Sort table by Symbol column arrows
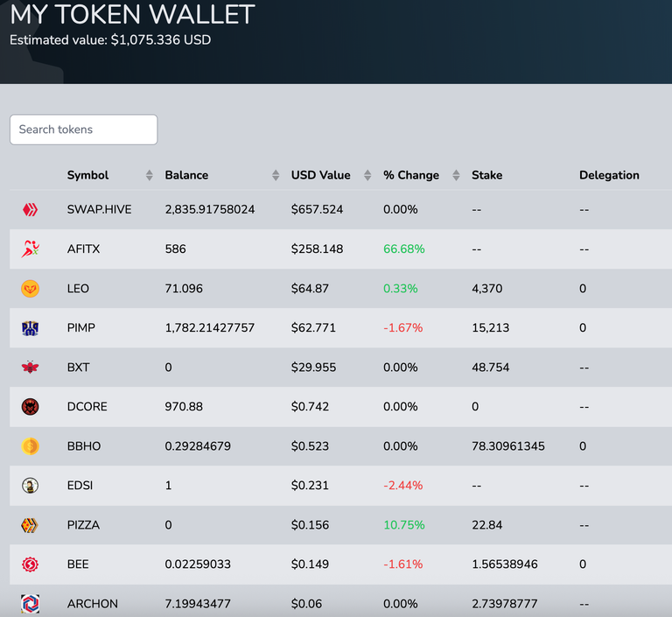Image resolution: width=672 pixels, height=617 pixels. [149, 175]
